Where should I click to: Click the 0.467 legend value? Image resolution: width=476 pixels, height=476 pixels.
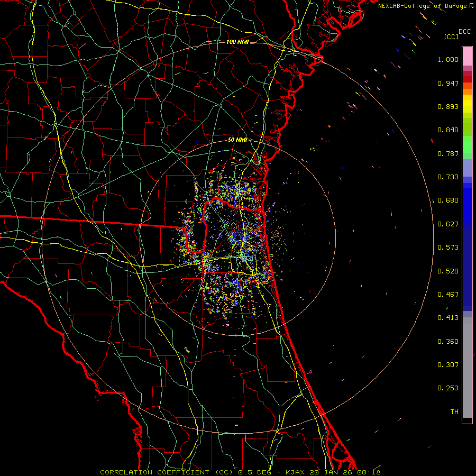pyautogui.click(x=448, y=295)
